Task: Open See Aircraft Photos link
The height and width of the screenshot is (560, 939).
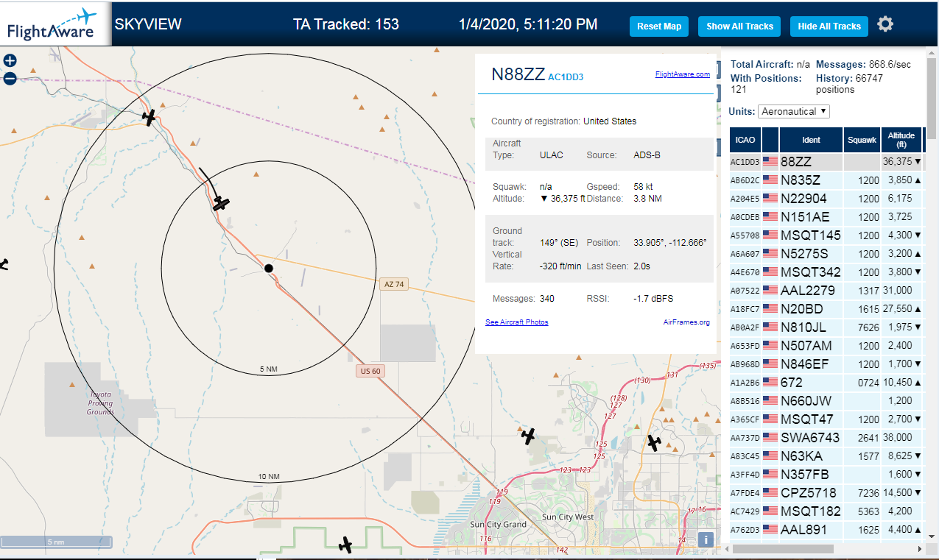Action: (x=517, y=322)
